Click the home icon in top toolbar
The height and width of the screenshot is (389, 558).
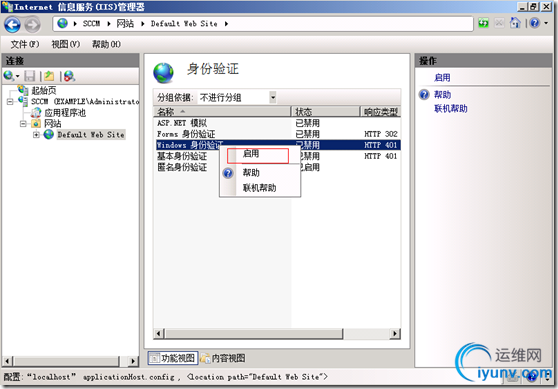coord(515,23)
